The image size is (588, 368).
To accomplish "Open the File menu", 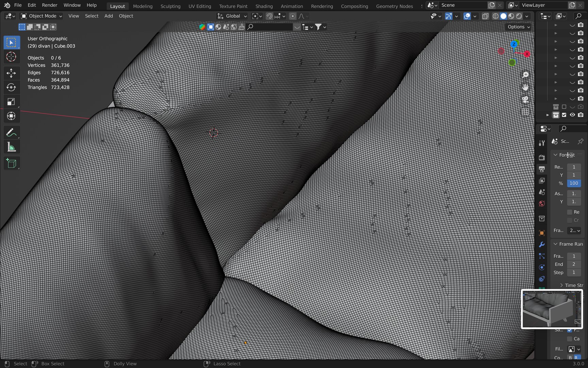I will tap(18, 5).
